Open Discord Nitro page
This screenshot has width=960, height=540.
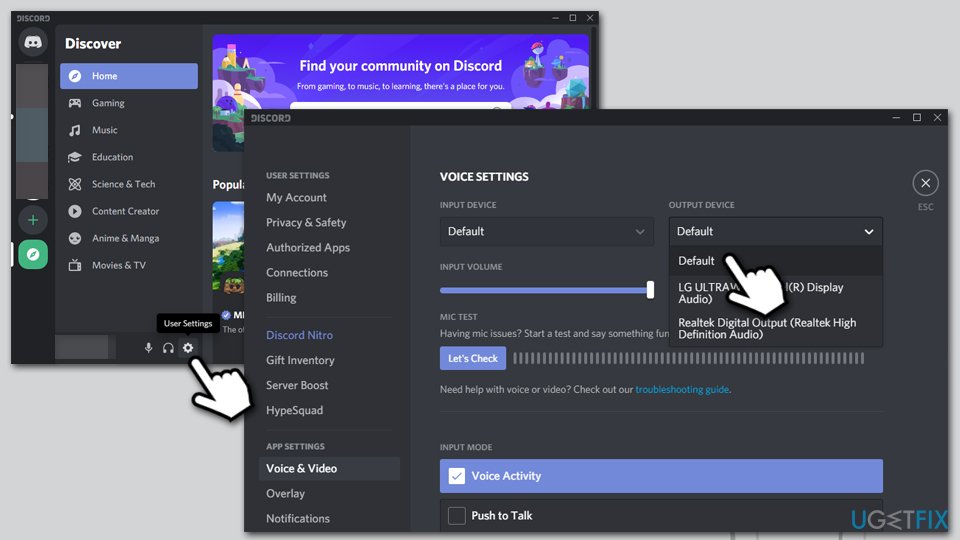299,335
